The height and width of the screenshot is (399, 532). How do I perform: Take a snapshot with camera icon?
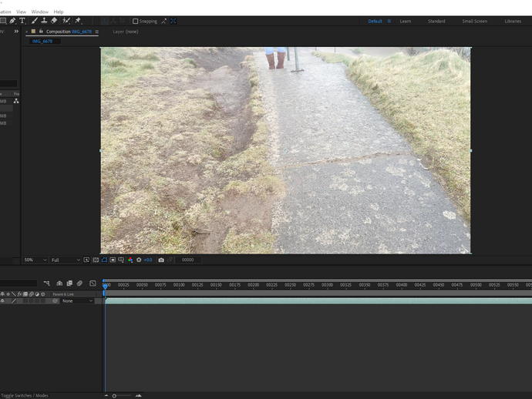(x=161, y=260)
